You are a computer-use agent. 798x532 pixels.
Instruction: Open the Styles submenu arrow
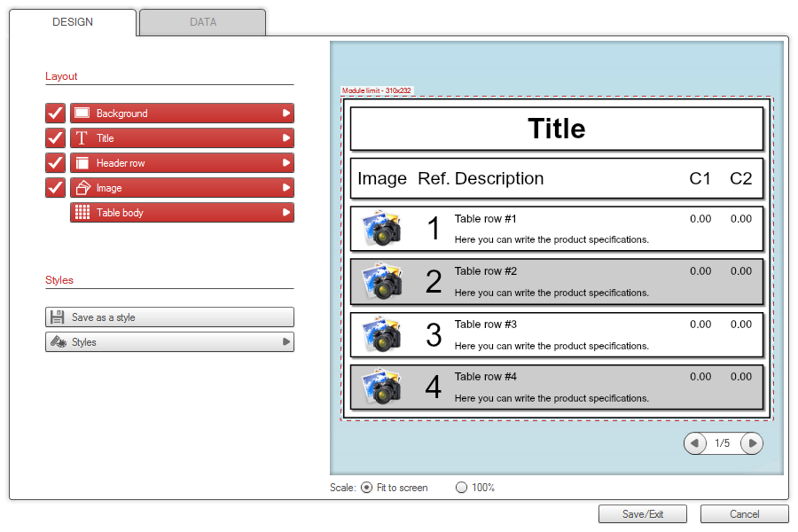pos(286,342)
